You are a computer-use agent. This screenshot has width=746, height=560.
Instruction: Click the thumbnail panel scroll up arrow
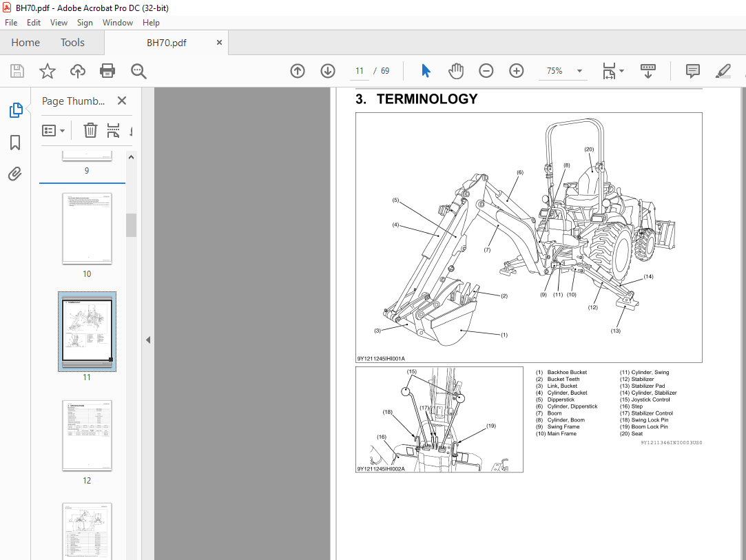(x=132, y=157)
